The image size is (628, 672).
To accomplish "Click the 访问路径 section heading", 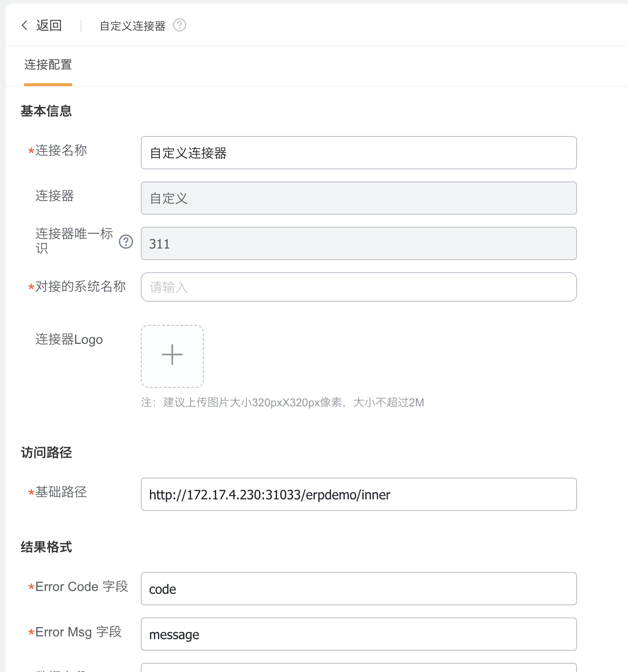I will click(x=46, y=453).
